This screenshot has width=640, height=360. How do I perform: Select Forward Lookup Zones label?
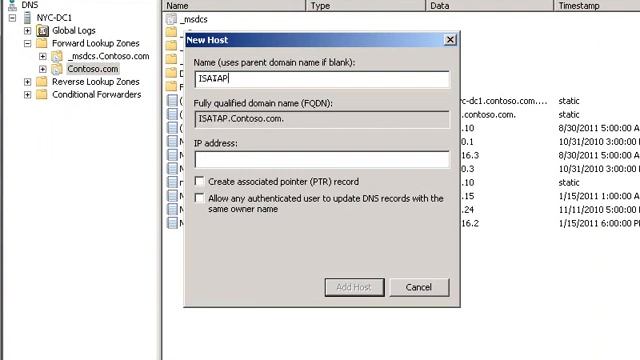96,43
